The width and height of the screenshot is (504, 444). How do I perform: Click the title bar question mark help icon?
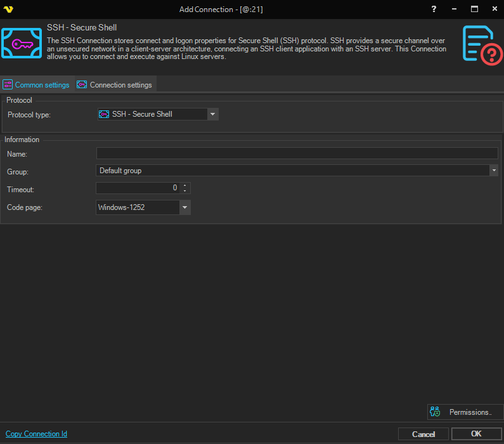tap(434, 9)
